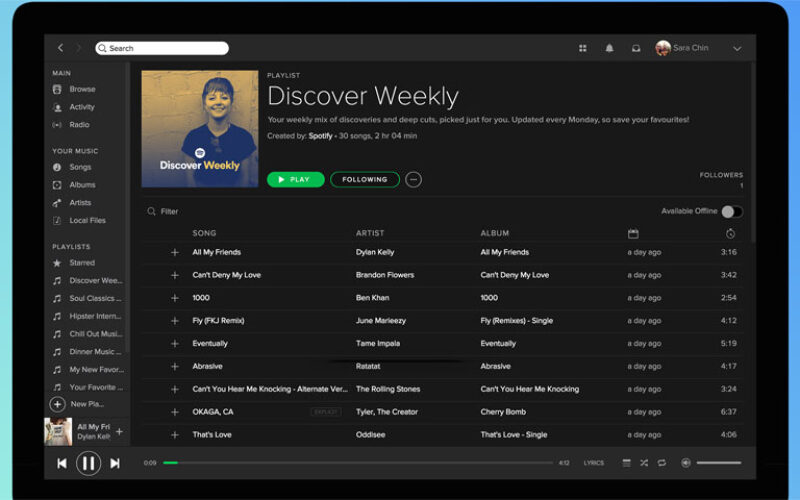Image resolution: width=800 pixels, height=500 pixels.
Task: Open the play queue icon
Action: click(x=627, y=463)
